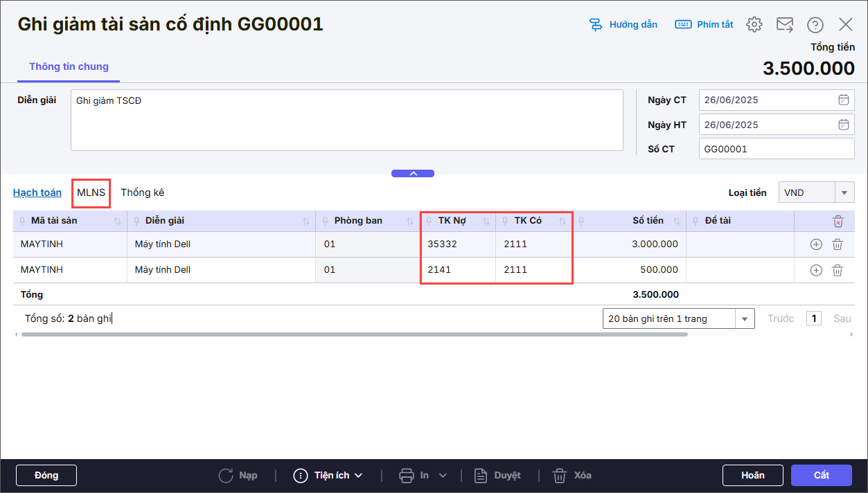Image resolution: width=868 pixels, height=493 pixels.
Task: Click the Diễn giải text area
Action: (346, 120)
